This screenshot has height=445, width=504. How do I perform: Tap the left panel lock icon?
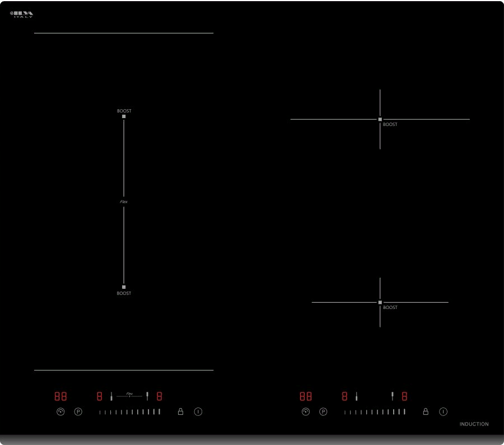coord(180,411)
